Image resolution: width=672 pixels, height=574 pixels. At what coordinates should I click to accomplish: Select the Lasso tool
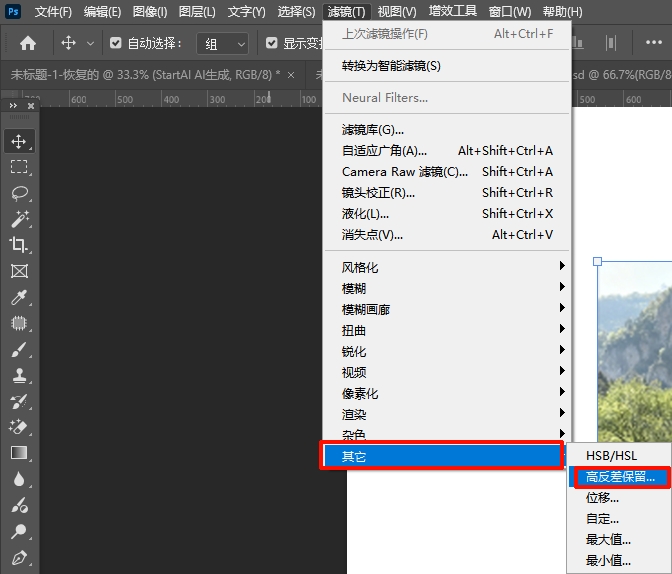(19, 193)
